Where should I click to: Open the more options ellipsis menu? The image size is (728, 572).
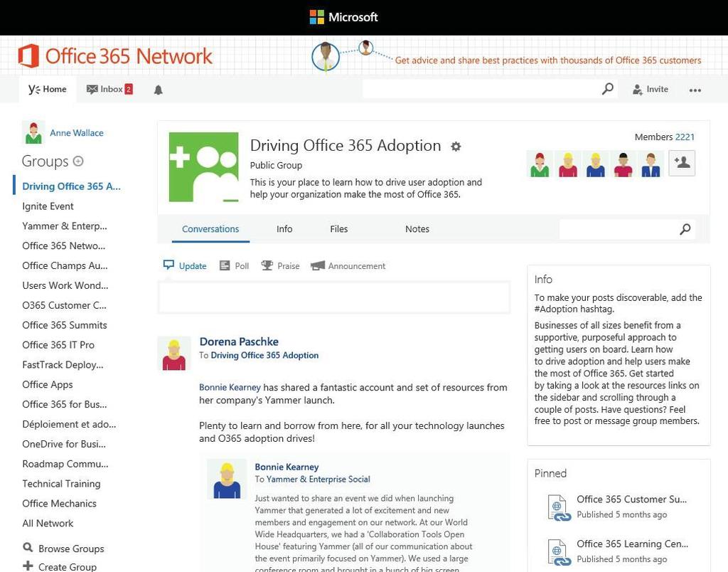[x=695, y=90]
